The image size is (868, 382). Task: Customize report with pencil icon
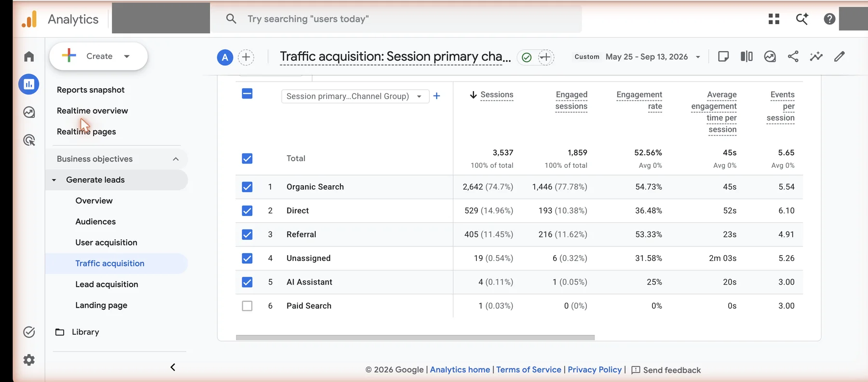(840, 56)
